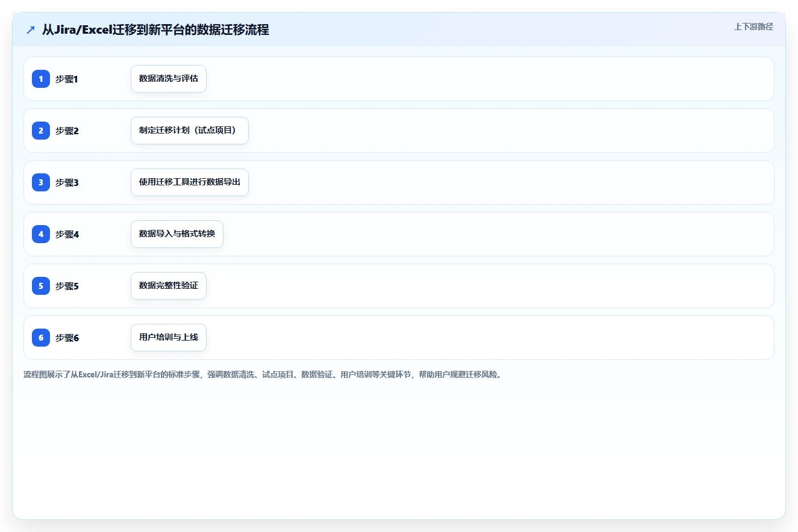The image size is (798, 532).
Task: Click the 步骤4 label
Action: [67, 234]
